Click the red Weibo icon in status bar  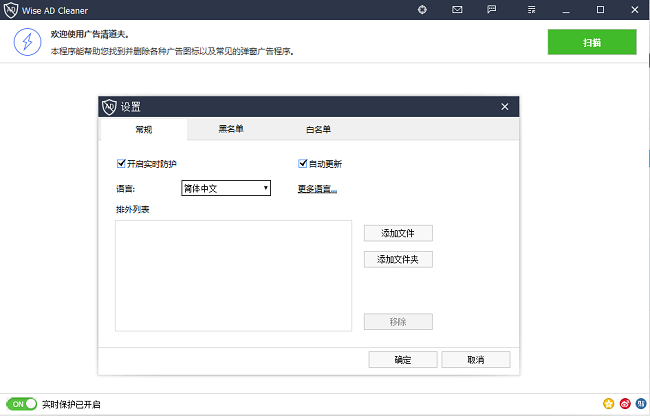click(624, 404)
